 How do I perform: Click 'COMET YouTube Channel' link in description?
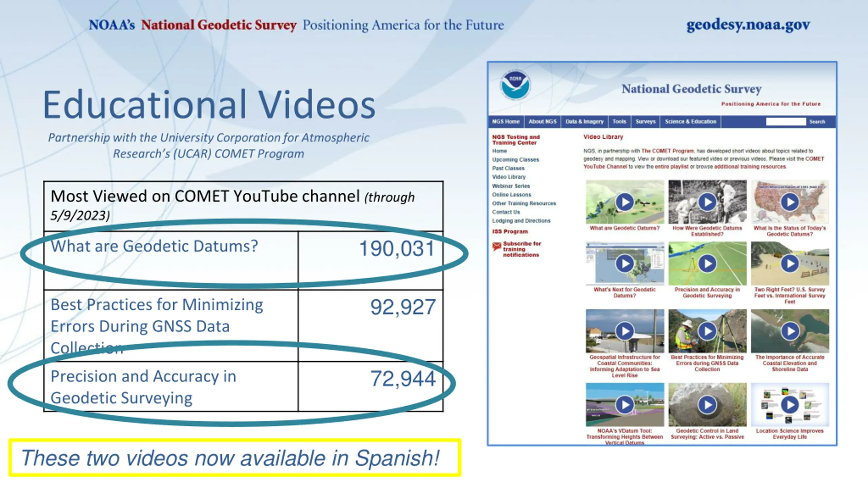point(704,163)
